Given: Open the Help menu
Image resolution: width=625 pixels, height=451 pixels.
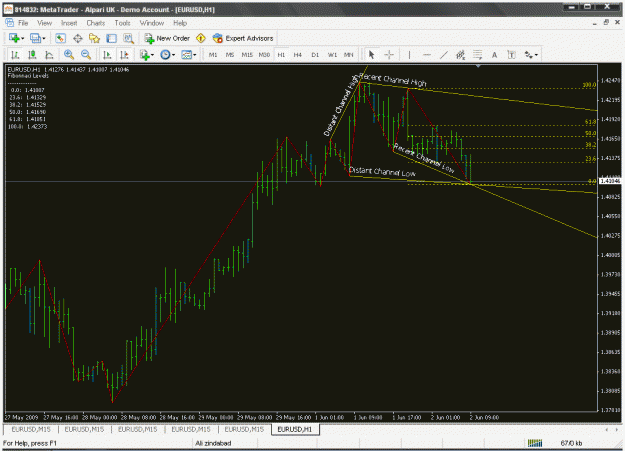Looking at the screenshot, I should [180, 23].
